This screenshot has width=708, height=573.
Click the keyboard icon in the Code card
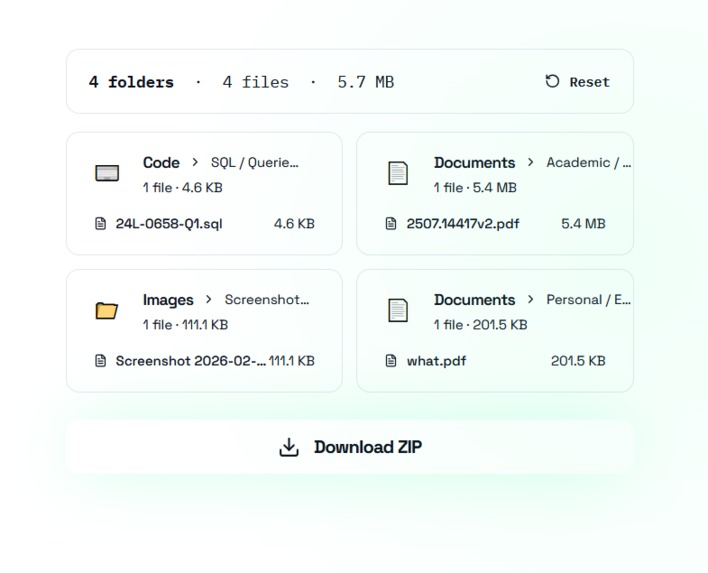click(x=107, y=173)
